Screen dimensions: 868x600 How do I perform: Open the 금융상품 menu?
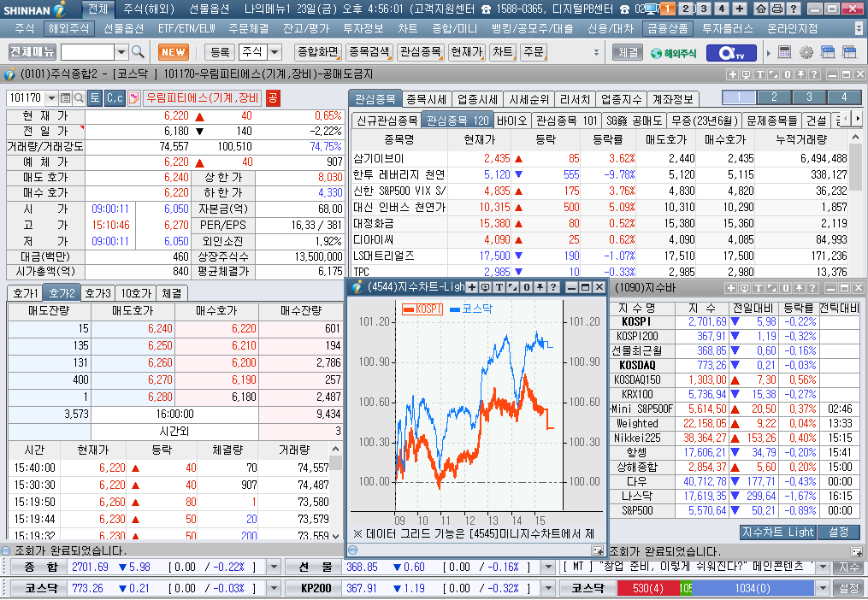point(668,28)
